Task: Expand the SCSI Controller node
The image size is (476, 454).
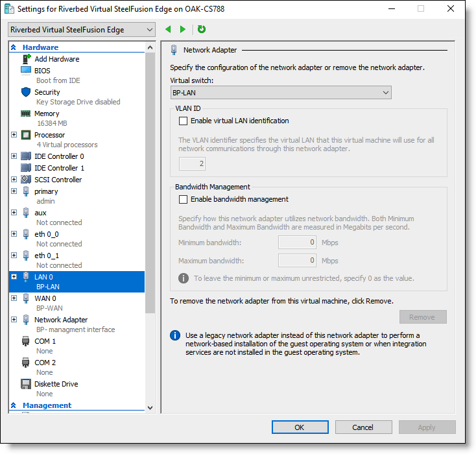Action: coord(14,179)
